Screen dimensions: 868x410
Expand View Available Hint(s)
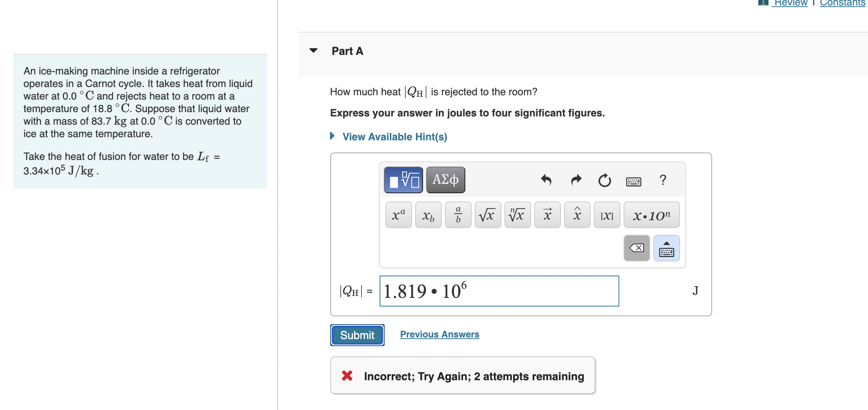click(394, 137)
